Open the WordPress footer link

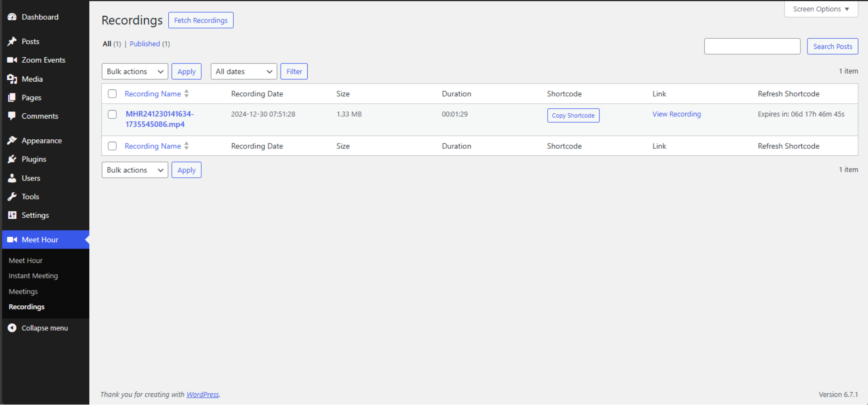click(x=203, y=395)
